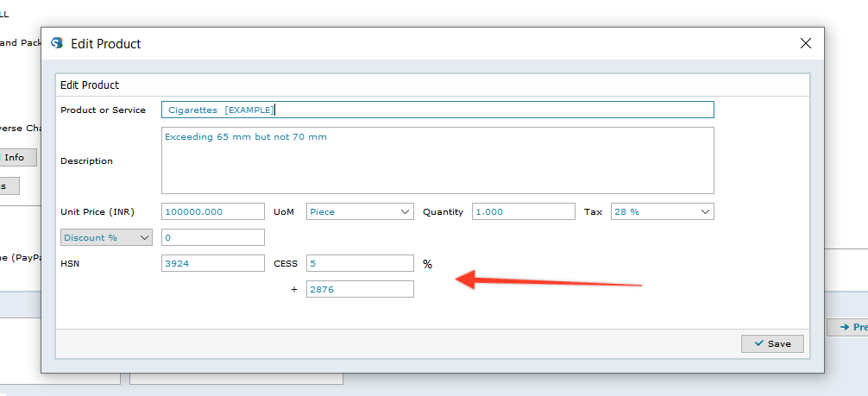Click the CESS percentage field

coord(360,264)
